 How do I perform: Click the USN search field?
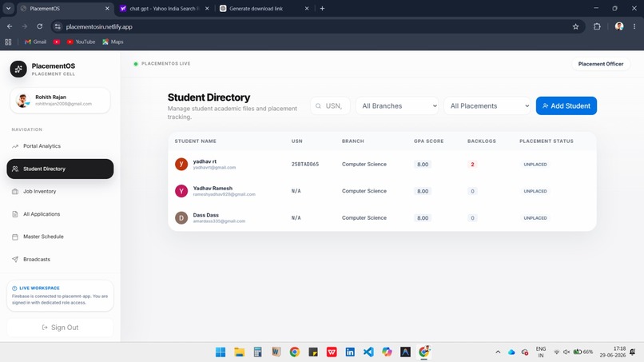point(330,105)
